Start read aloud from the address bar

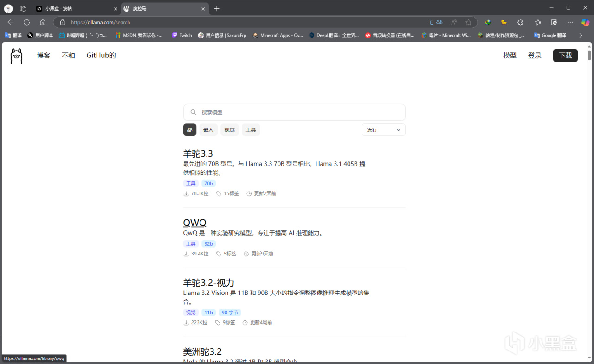454,22
